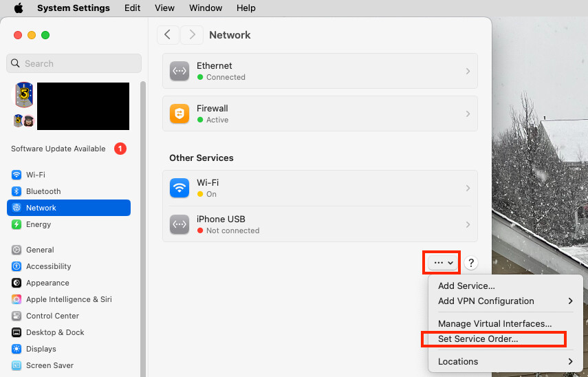The image size is (588, 377).
Task: Choose Add Service from the menu
Action: click(x=466, y=286)
